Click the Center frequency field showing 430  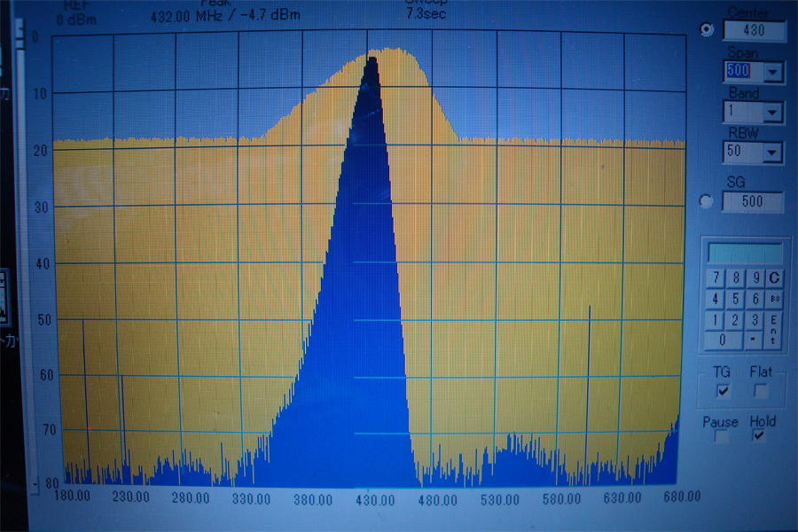(x=755, y=31)
